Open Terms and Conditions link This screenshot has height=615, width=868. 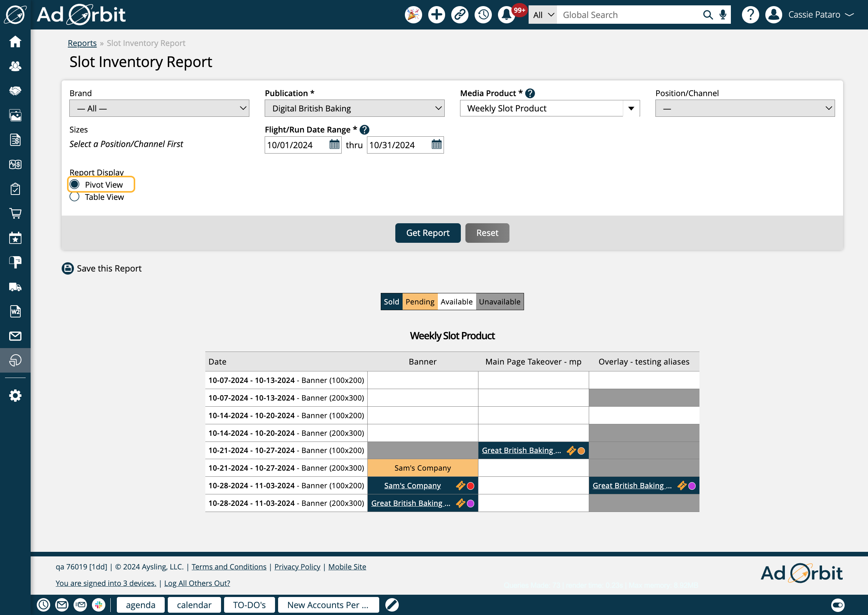click(x=229, y=567)
